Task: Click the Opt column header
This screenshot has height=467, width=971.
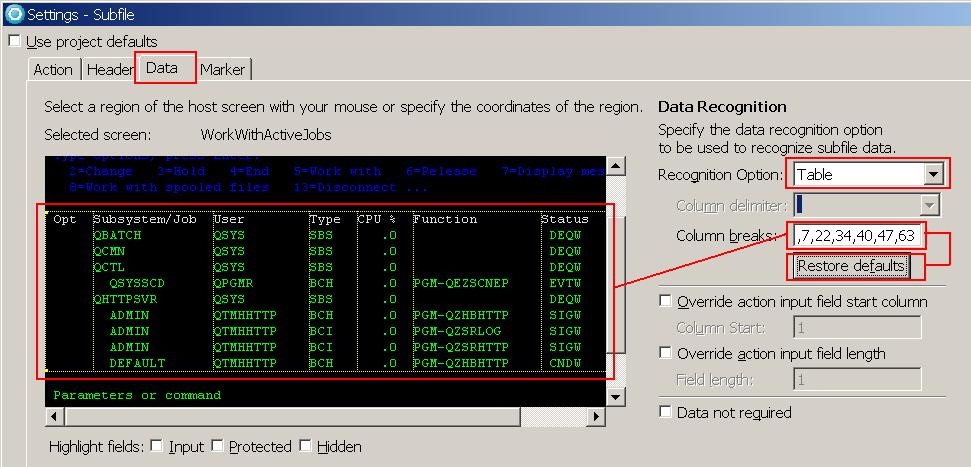Action: (x=65, y=219)
